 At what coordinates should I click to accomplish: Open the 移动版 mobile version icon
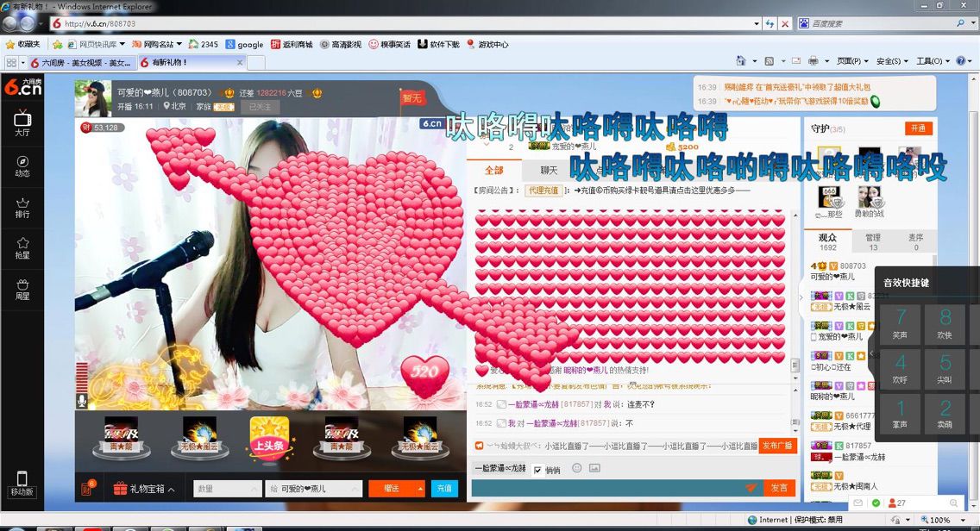[22, 483]
